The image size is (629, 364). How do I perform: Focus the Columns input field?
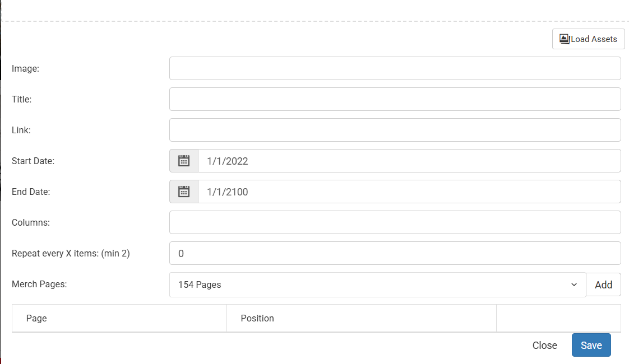[x=395, y=222]
